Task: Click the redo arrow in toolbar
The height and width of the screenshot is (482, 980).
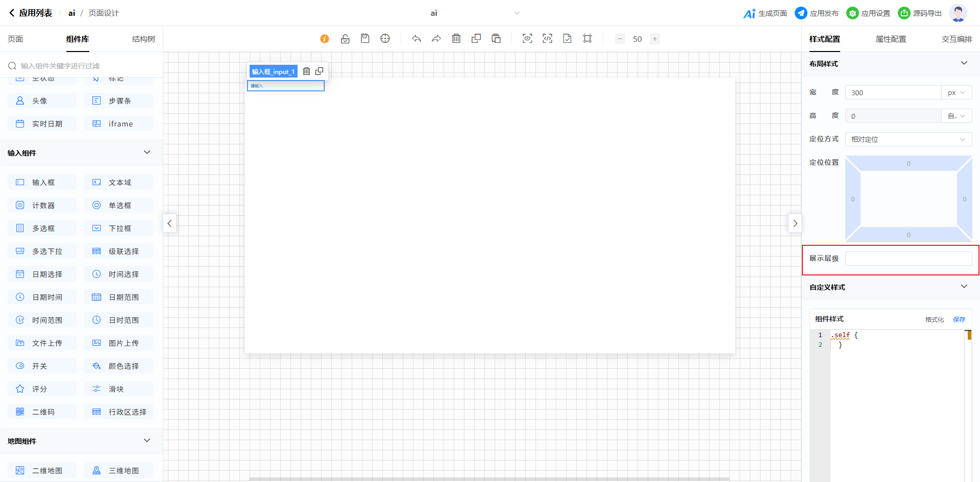Action: [x=436, y=39]
